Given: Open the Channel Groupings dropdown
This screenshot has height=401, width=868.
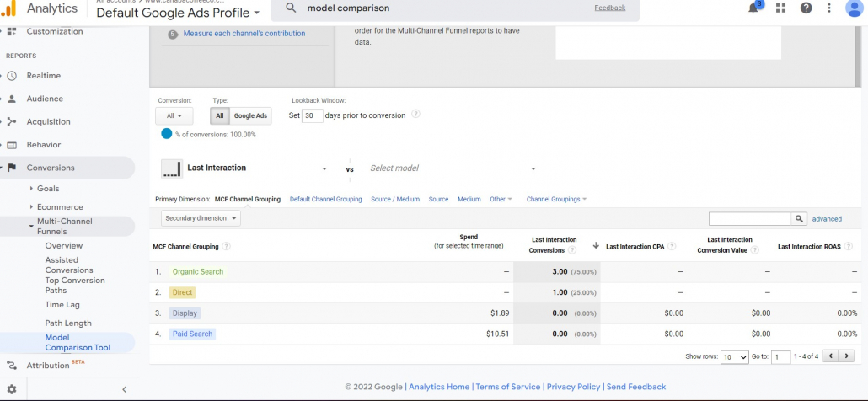Looking at the screenshot, I should pyautogui.click(x=556, y=199).
